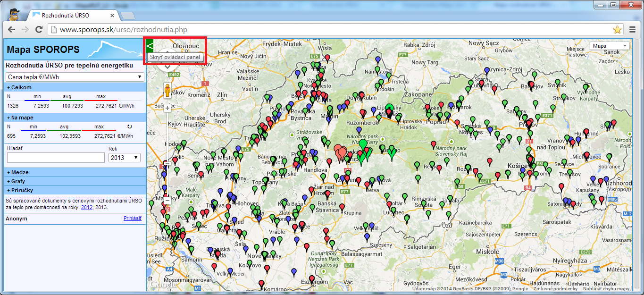Hide the control panel with green arrow

[150, 46]
